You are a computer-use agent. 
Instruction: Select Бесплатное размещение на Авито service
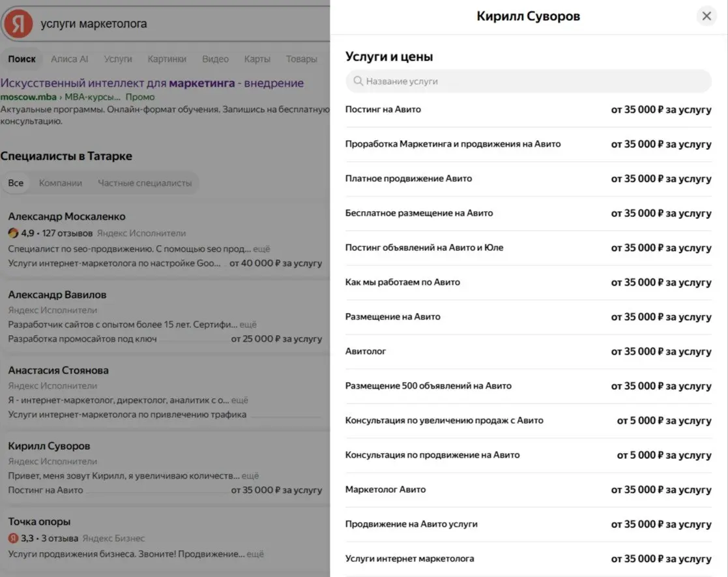point(529,213)
